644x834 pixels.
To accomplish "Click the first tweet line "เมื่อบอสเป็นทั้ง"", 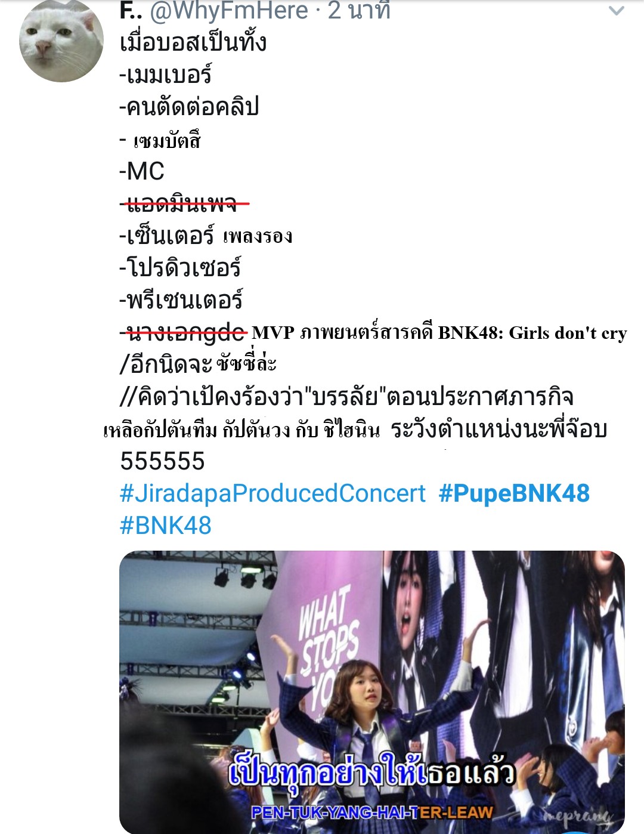I will pyautogui.click(x=193, y=42).
